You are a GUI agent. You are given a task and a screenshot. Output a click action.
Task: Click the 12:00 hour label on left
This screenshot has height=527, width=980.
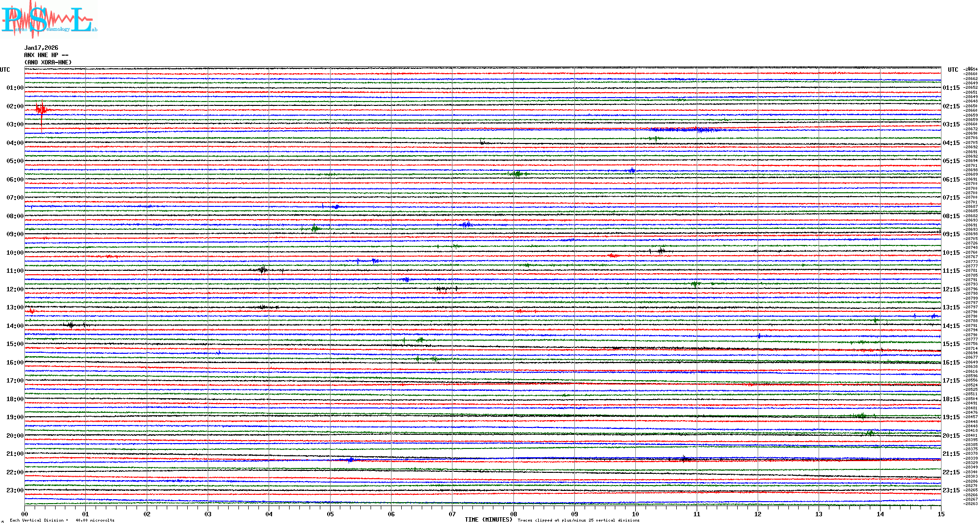(x=15, y=289)
